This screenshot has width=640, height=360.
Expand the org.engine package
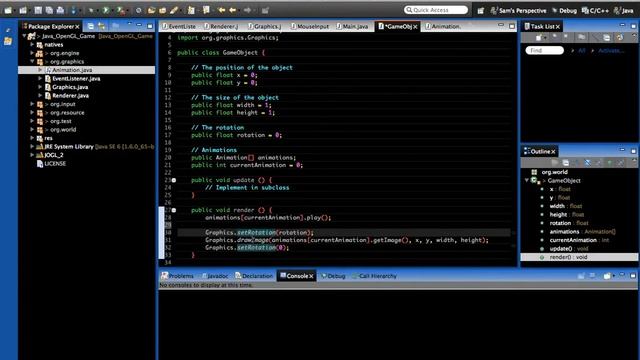pos(32,53)
